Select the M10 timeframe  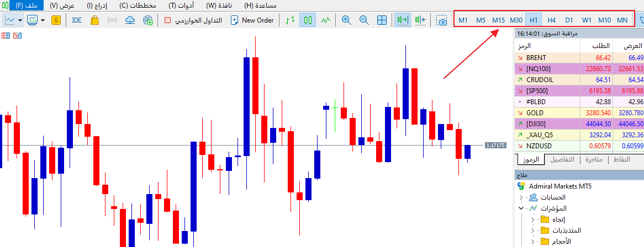tap(605, 20)
